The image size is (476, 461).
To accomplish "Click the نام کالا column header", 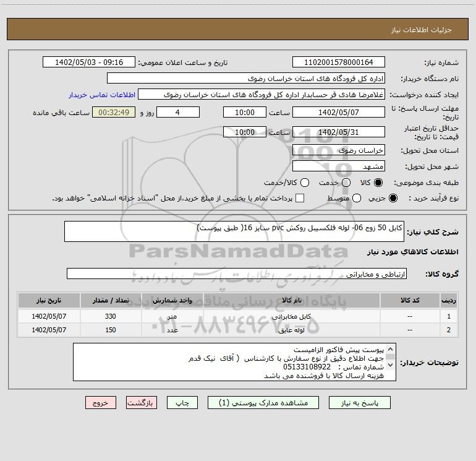I will (291, 300).
